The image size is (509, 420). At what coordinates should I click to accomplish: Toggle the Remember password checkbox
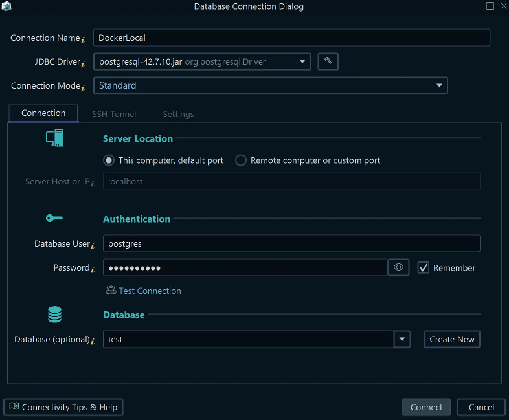click(423, 267)
